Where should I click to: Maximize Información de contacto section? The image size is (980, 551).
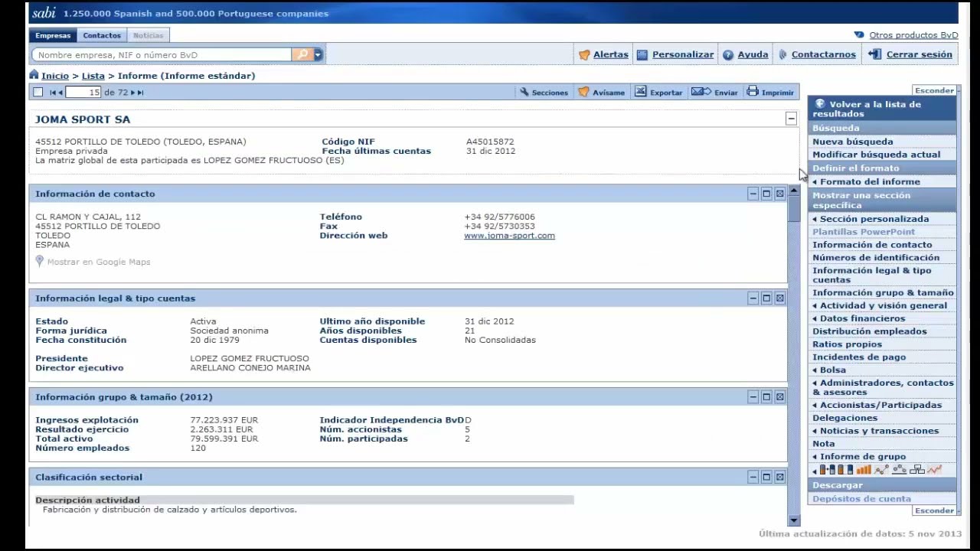coord(766,194)
